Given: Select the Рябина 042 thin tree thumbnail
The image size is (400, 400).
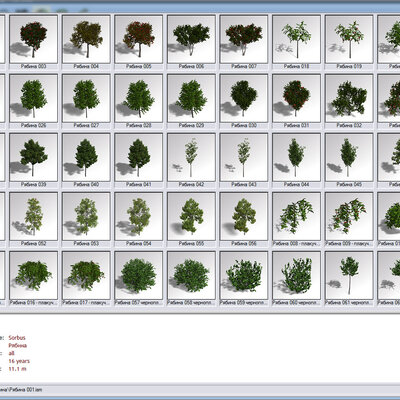Looking at the screenshot, I should click(191, 157).
